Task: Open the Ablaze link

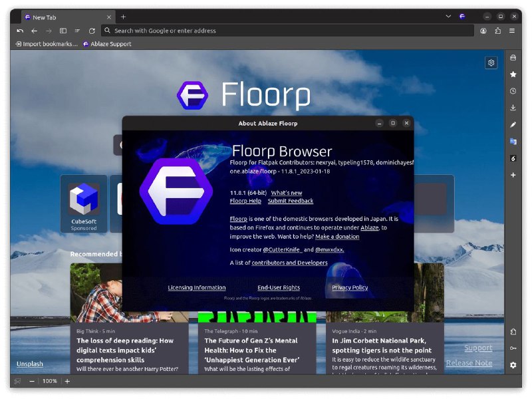Action: [370, 227]
